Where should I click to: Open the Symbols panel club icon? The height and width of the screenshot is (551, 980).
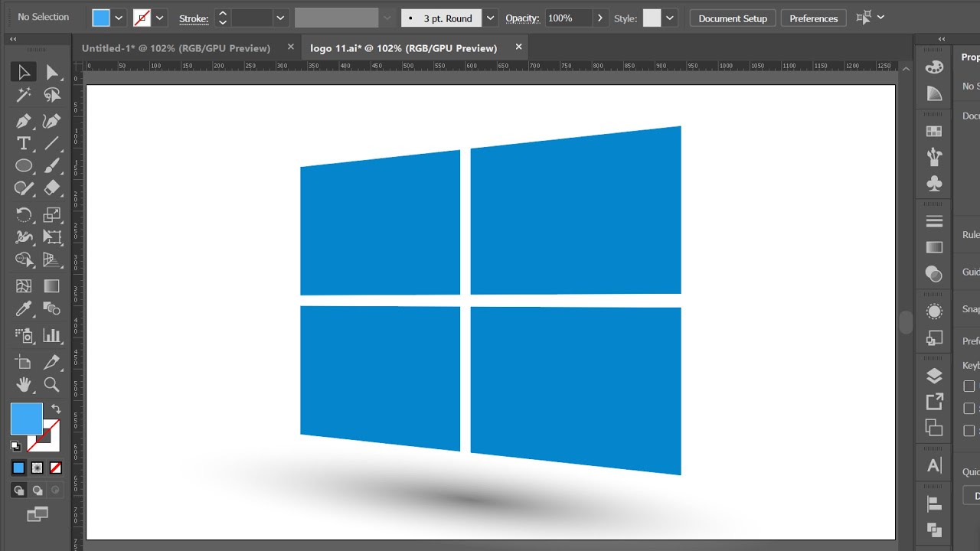point(934,184)
